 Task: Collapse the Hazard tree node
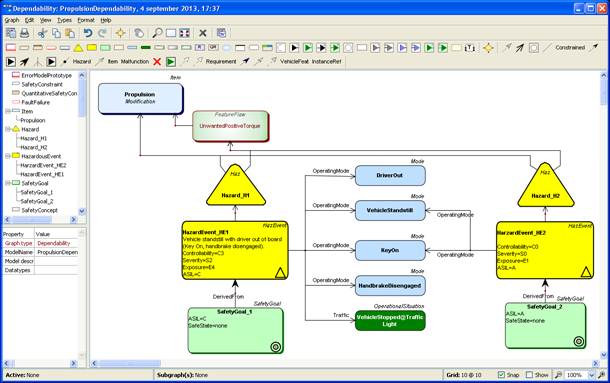(8, 129)
